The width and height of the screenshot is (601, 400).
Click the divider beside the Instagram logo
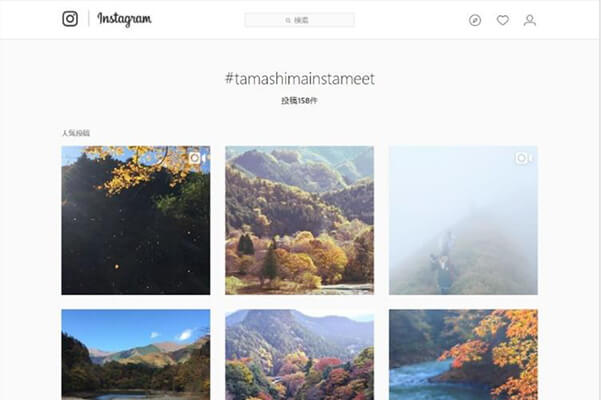pos(89,19)
